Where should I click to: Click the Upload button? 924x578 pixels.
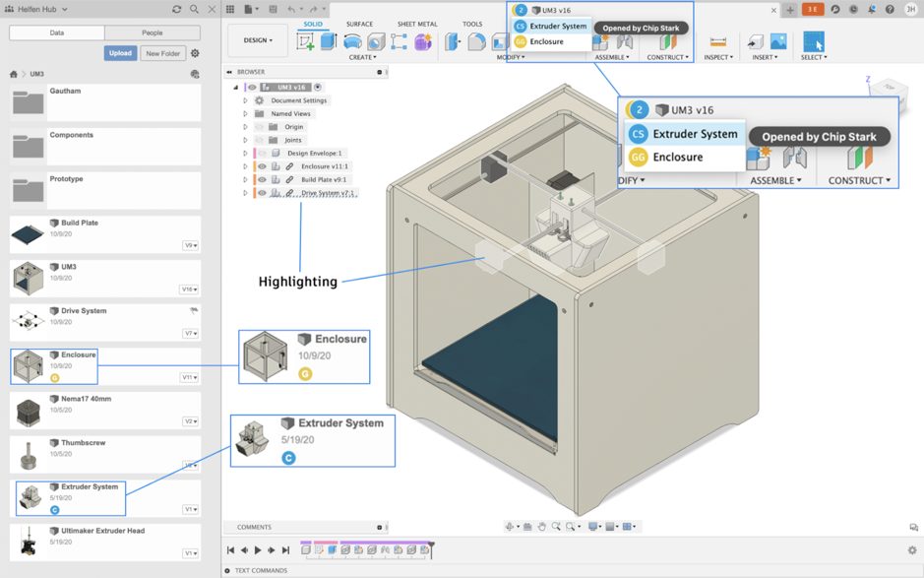[120, 53]
